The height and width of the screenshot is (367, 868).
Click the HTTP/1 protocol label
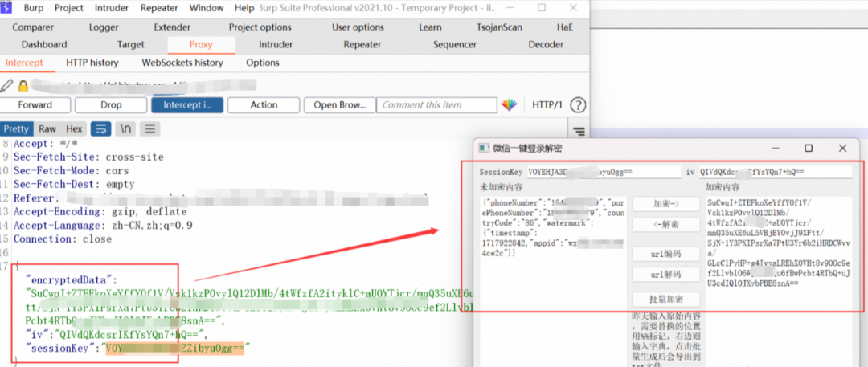click(547, 105)
